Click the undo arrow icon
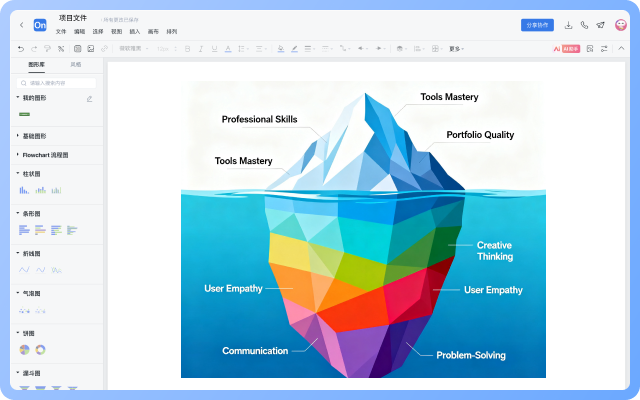The image size is (640, 400). (21, 48)
